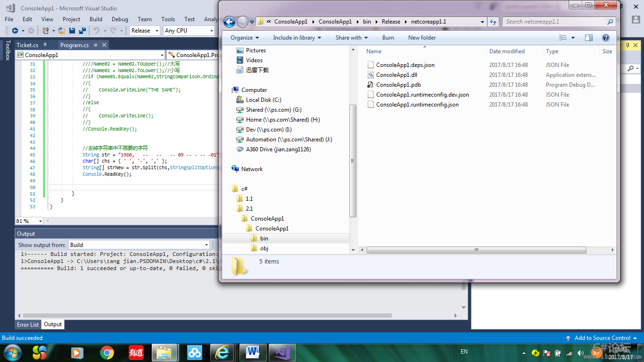Select ConsoleApp1.pdb file icon
This screenshot has width=644, height=362.
coord(371,85)
